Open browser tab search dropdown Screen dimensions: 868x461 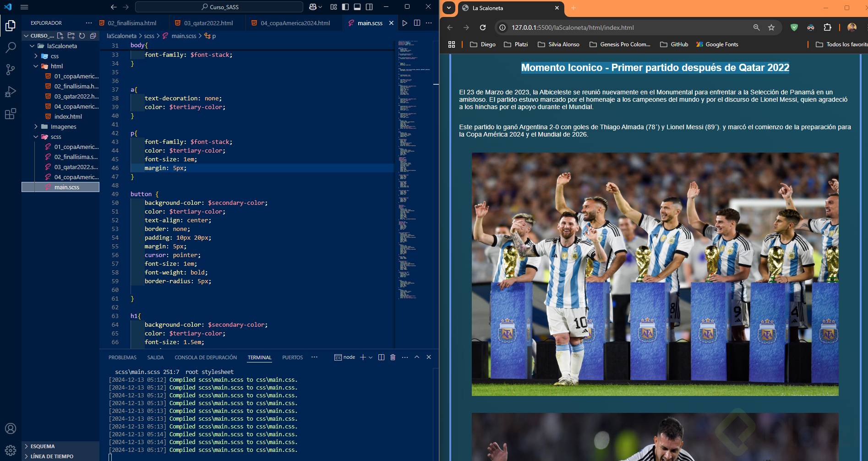click(x=449, y=8)
